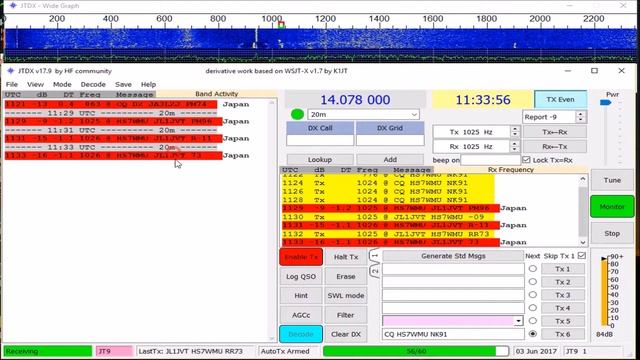Screen dimensions: 640x360
Task: Click the red Enable Tx button
Action: (x=301, y=257)
